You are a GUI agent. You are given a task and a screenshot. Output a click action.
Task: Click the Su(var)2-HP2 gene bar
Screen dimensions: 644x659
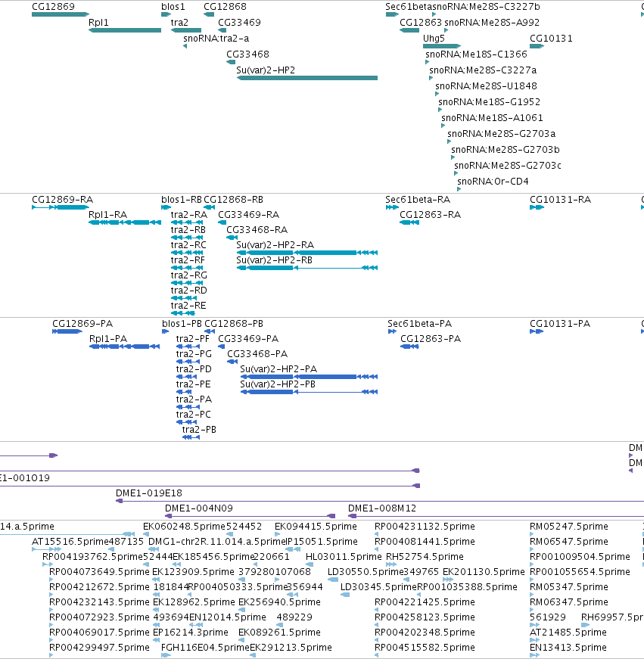(x=307, y=78)
